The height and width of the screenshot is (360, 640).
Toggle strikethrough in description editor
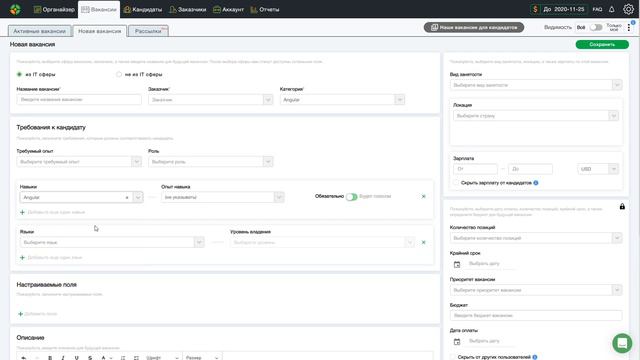pos(90,358)
